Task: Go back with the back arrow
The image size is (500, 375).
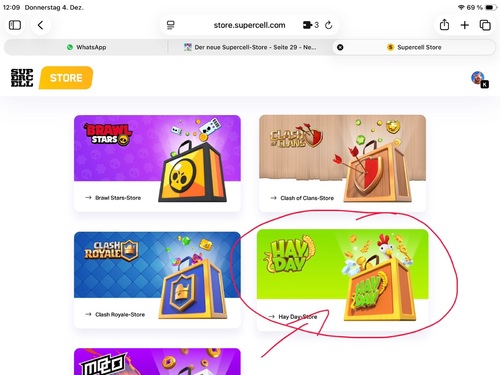Action: 40,25
